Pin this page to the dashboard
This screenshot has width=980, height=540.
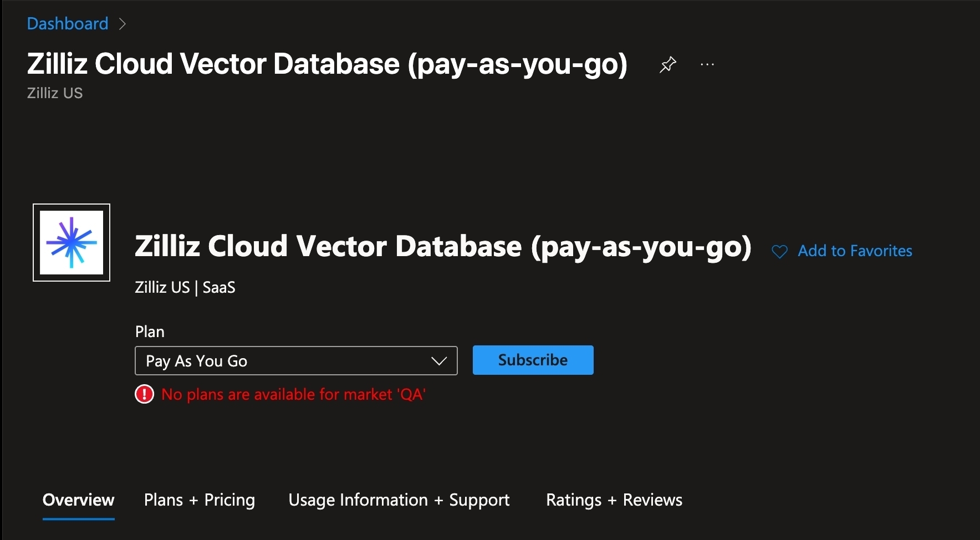click(668, 64)
